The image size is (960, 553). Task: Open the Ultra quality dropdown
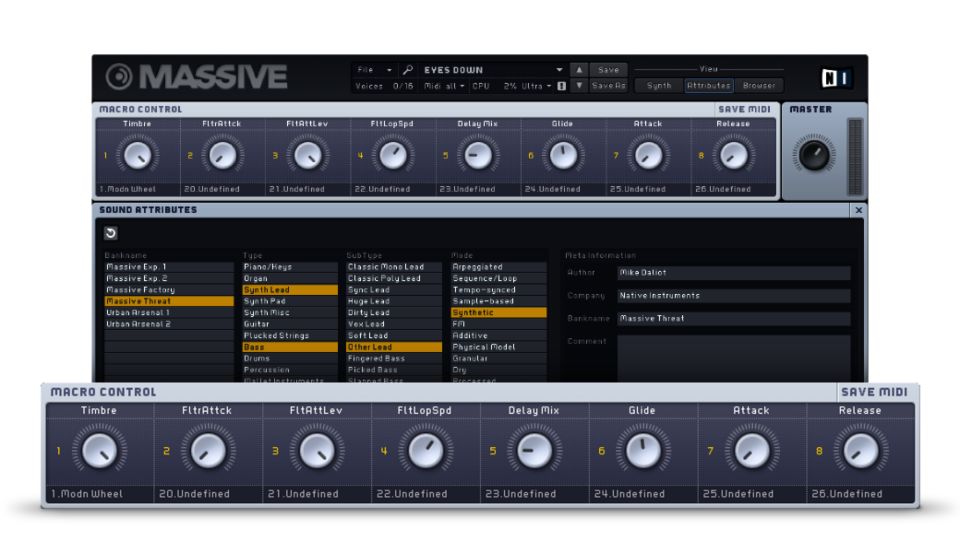(536, 86)
